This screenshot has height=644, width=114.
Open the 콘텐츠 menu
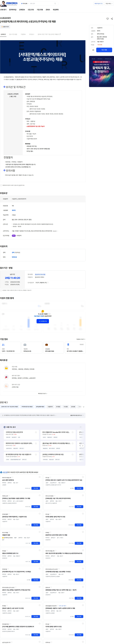(48, 10)
